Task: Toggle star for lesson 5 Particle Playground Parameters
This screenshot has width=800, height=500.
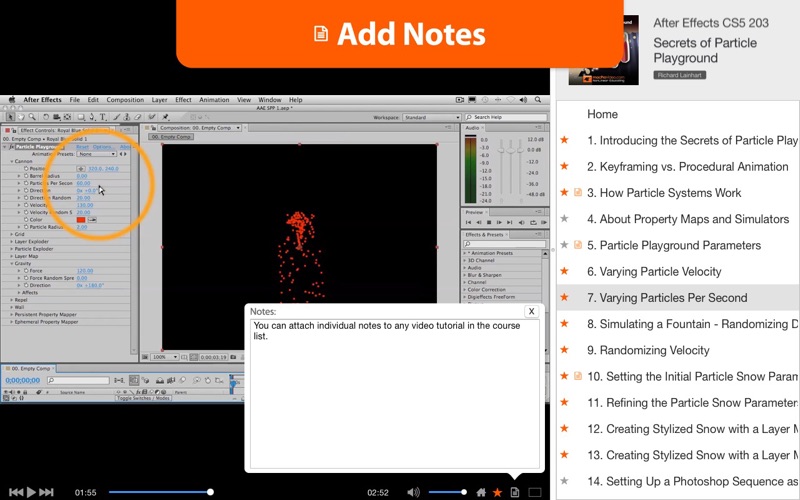Action: coord(564,245)
